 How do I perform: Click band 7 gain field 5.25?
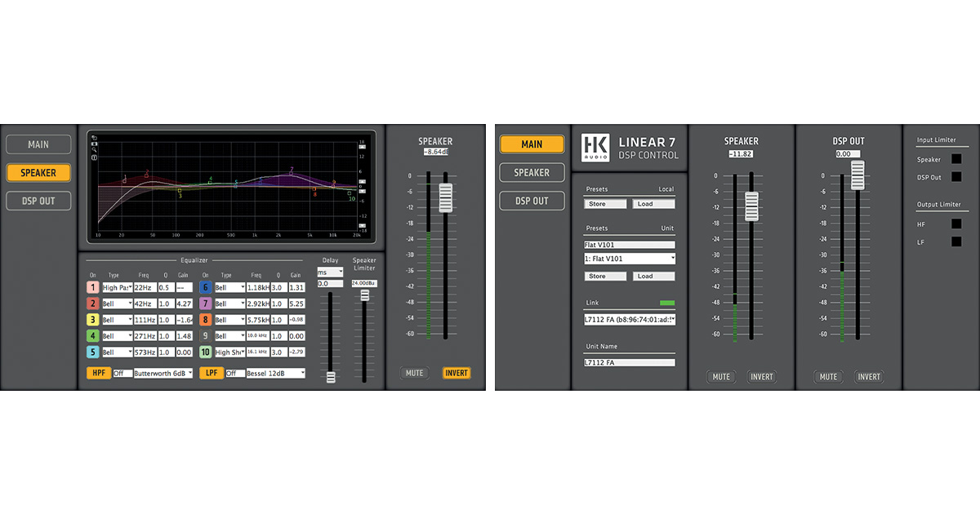tap(297, 304)
